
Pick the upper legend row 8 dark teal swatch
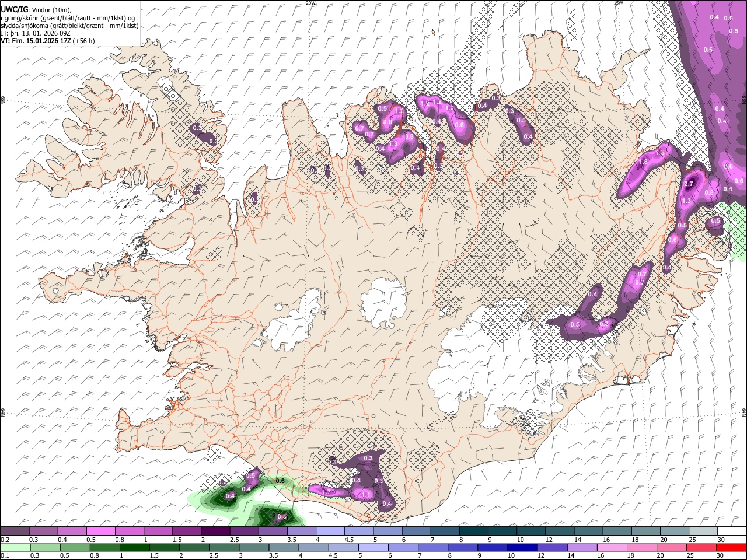[474, 531]
